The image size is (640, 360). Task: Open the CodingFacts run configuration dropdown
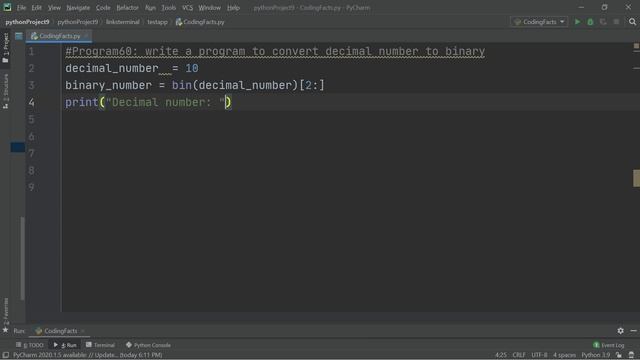tap(539, 22)
